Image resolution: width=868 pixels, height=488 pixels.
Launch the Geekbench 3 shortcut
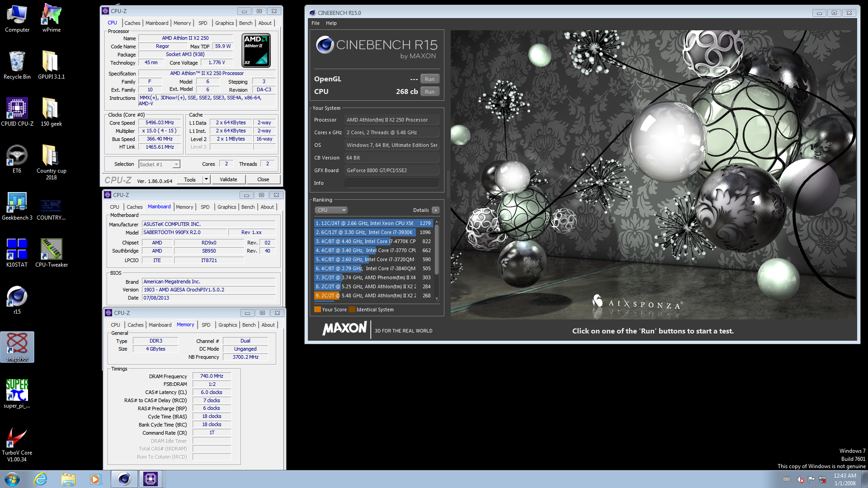coord(17,206)
